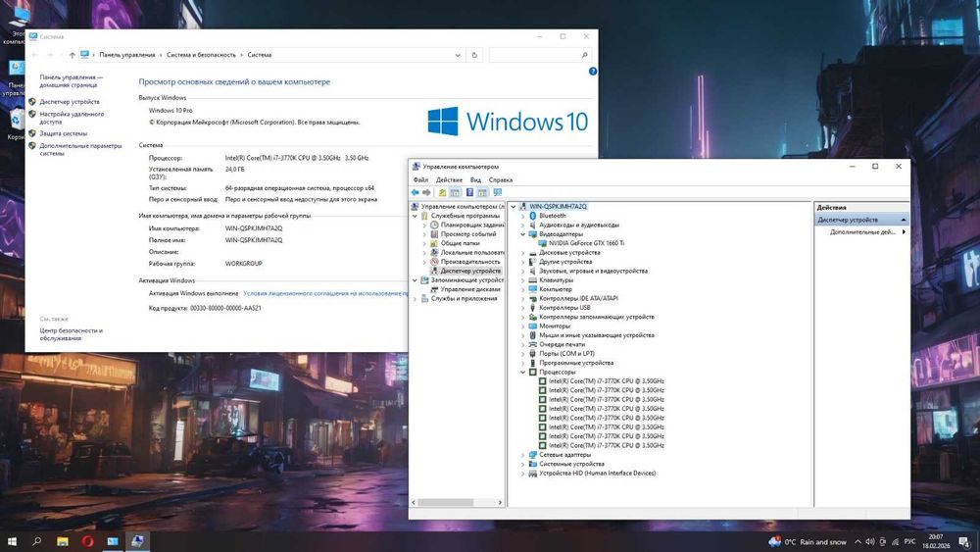Viewport: 980px width, 552px height.
Task: Launch Opera browser from the taskbar
Action: (87, 541)
